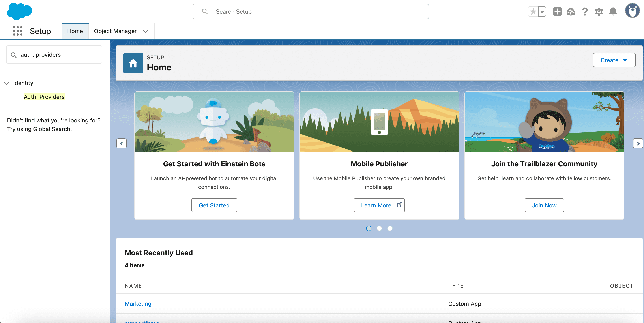
Task: Open Salesforce Help question mark icon
Action: coord(585,11)
